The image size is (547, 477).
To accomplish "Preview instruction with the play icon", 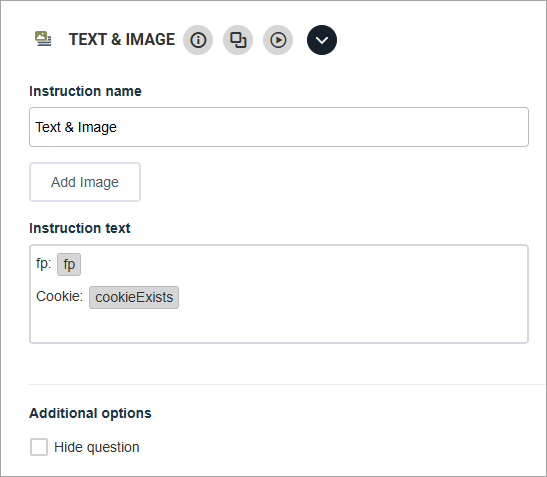I will 278,40.
